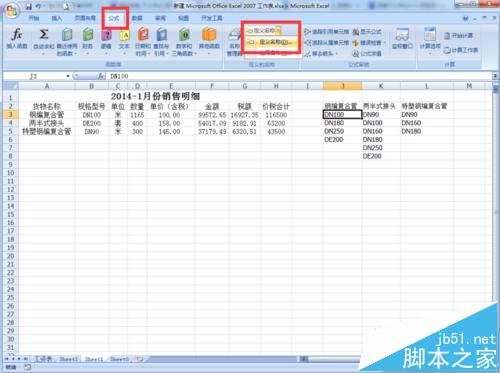Click the fx button beside the formula bar

[x=101, y=76]
